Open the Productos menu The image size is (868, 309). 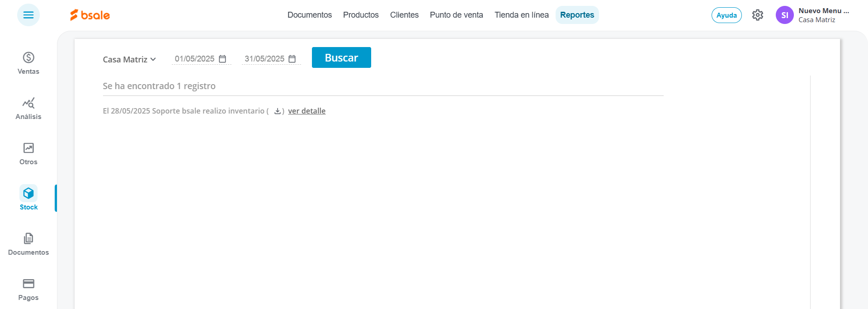(x=361, y=15)
